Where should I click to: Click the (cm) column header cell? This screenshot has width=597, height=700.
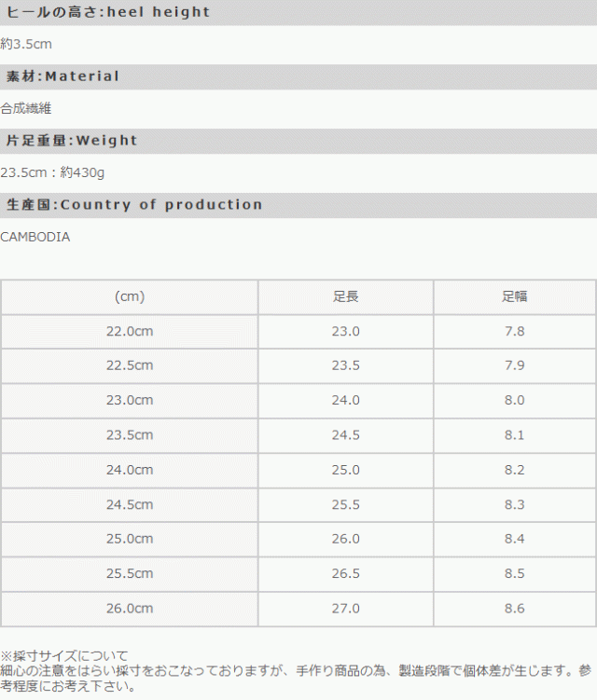[x=130, y=297]
